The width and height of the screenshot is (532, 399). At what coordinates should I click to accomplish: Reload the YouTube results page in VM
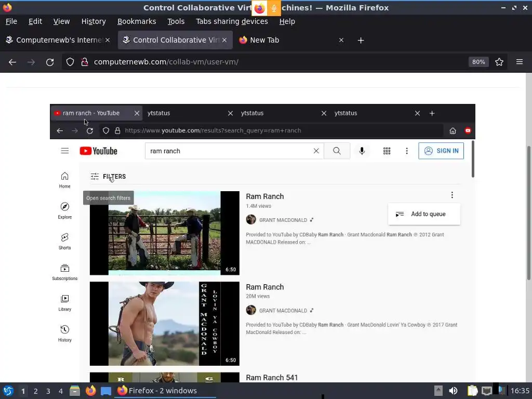point(89,130)
